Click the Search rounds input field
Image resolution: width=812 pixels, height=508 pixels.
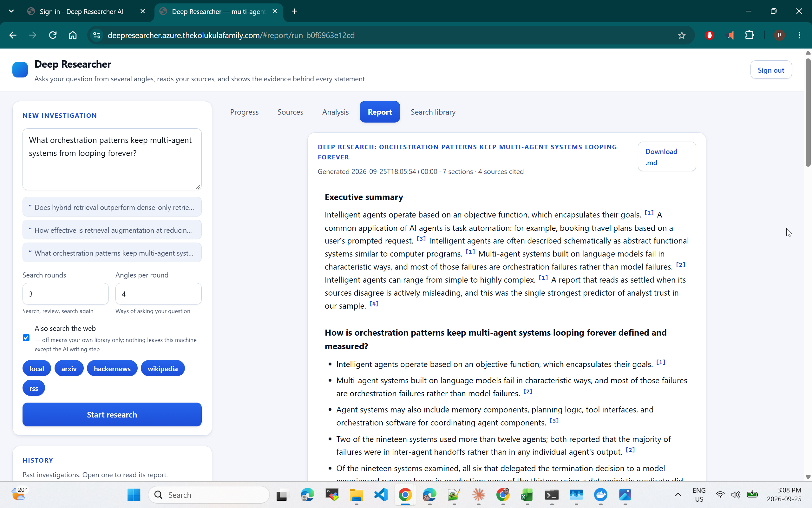65,294
